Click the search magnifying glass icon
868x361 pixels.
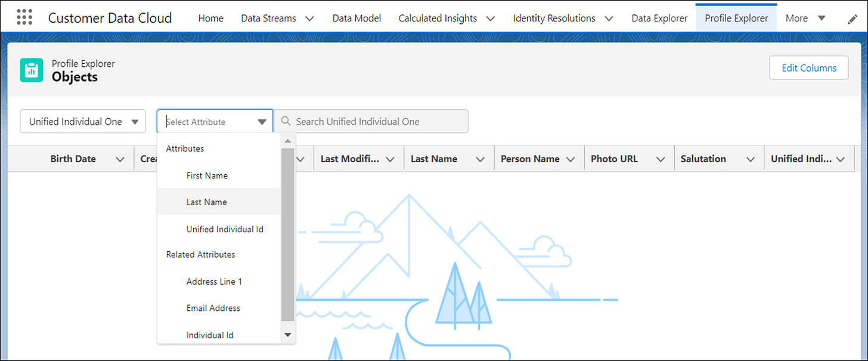click(x=285, y=121)
